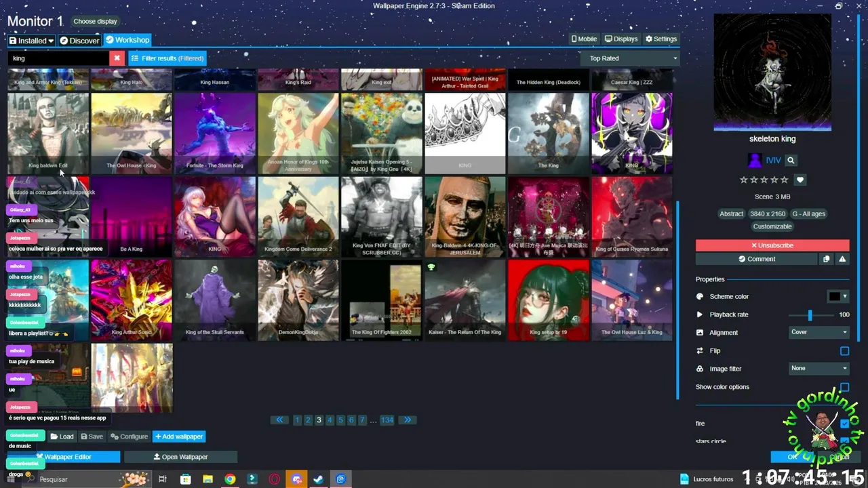This screenshot has width=868, height=488.
Task: Open Lucros futuros document in taskbar
Action: [x=707, y=479]
